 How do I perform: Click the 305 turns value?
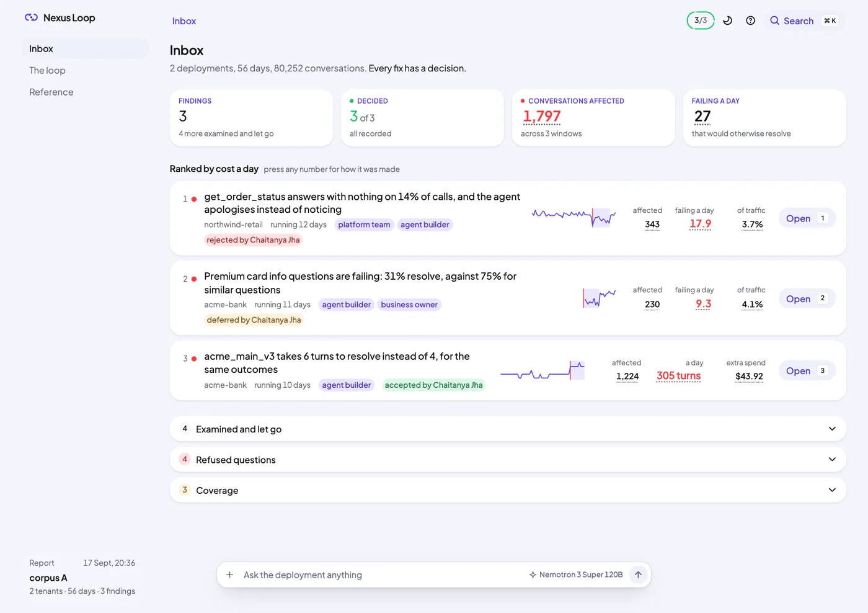point(678,376)
